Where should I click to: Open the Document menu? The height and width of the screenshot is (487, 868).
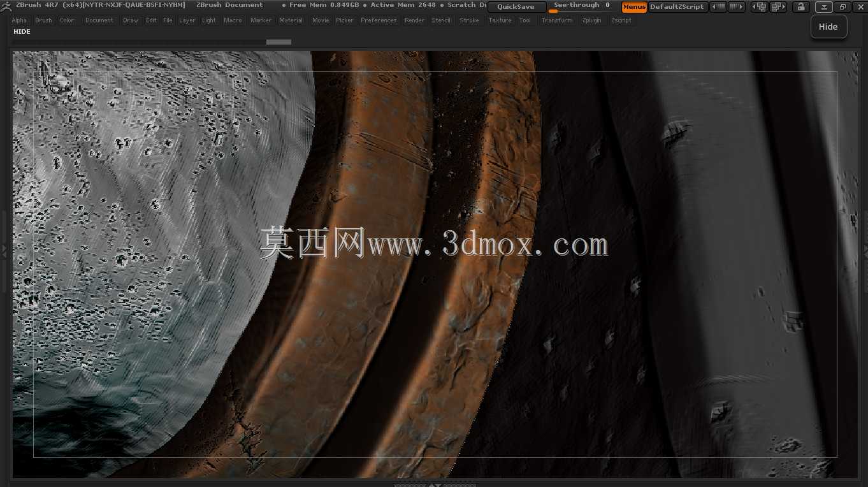coord(99,20)
